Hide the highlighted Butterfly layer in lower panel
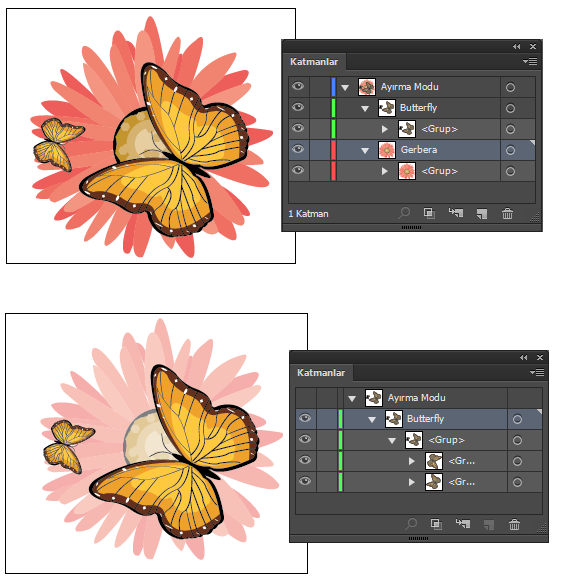Screen dimensions: 568x586 click(305, 418)
